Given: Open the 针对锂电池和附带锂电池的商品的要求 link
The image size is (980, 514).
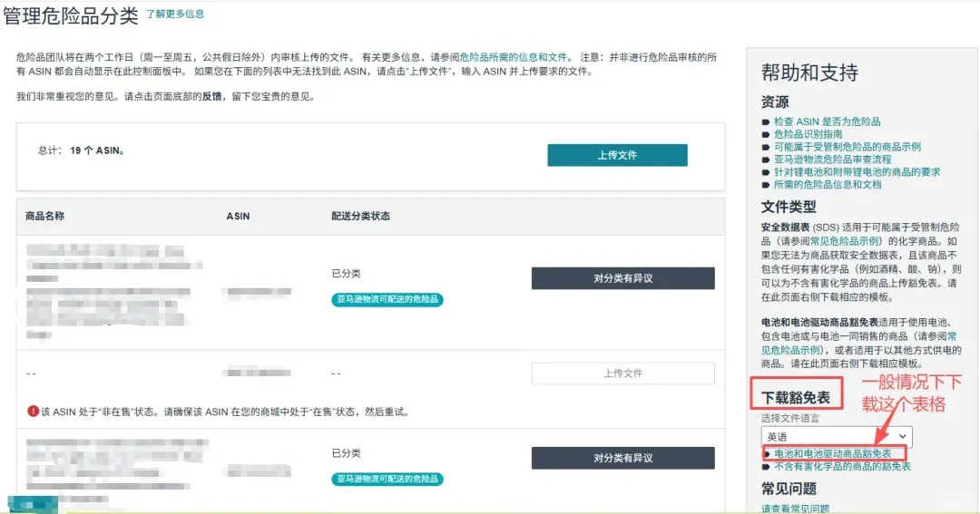Looking at the screenshot, I should click(x=857, y=171).
